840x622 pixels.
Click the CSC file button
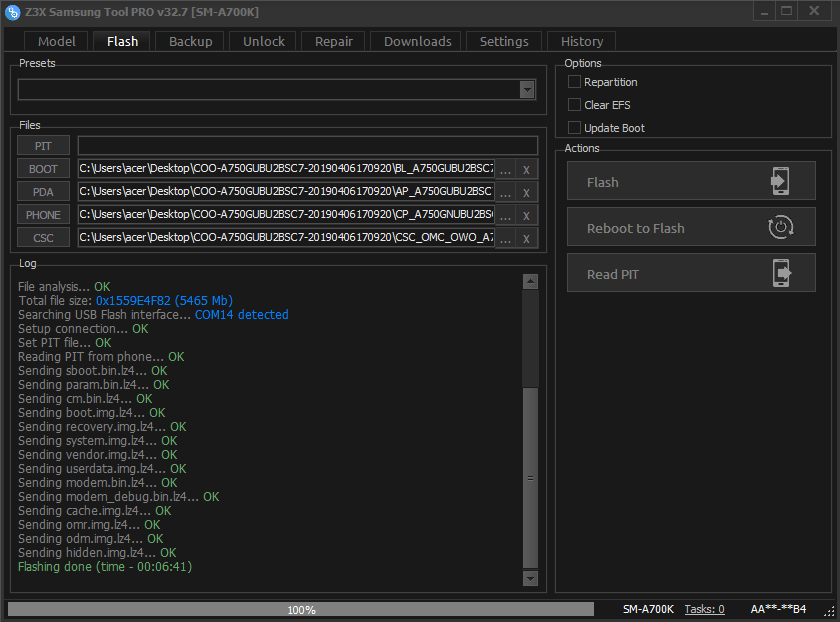tap(43, 238)
